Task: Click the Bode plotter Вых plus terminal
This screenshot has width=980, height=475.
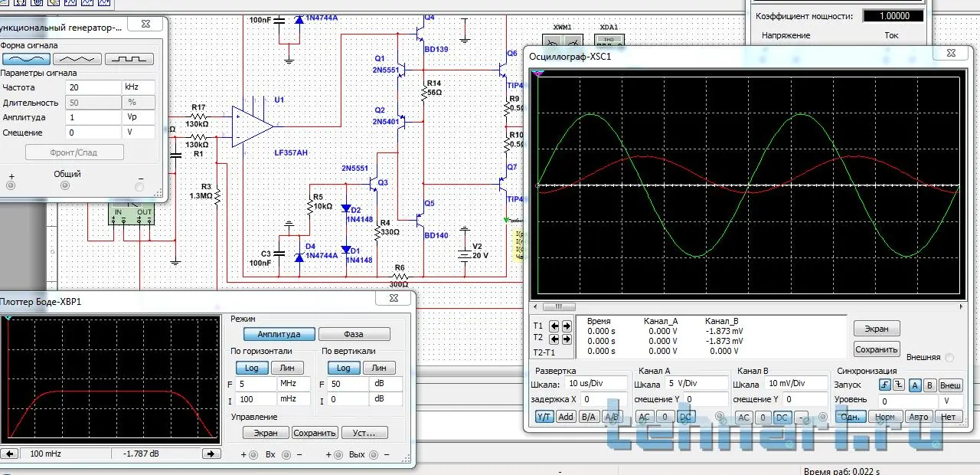Action: pos(338,454)
